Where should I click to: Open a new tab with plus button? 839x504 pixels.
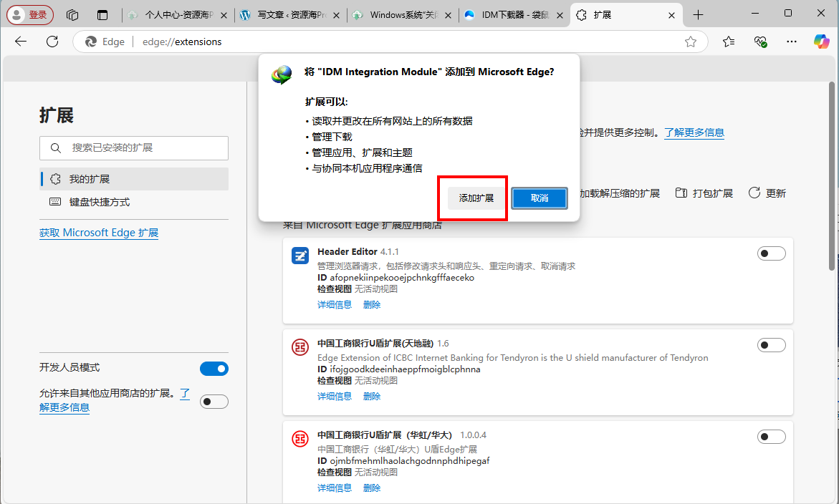click(698, 15)
